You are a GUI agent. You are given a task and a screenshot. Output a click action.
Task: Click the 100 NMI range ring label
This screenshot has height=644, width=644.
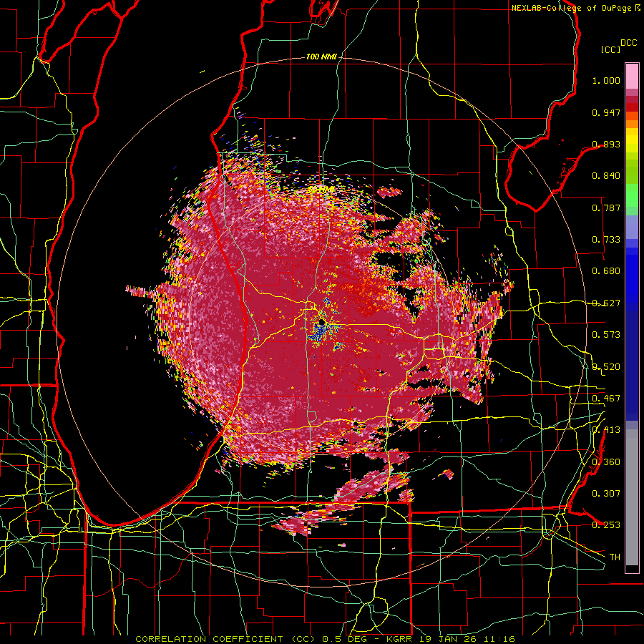(321, 57)
